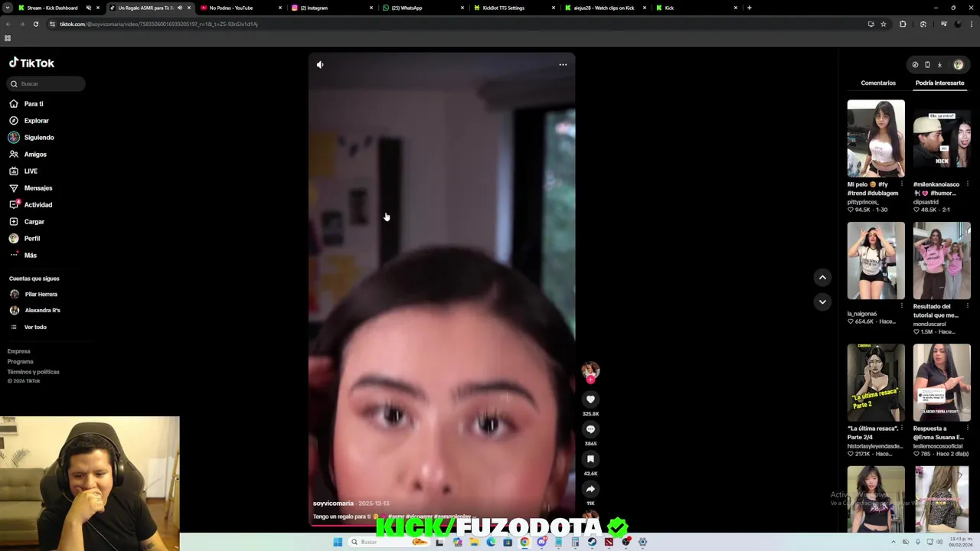Image resolution: width=980 pixels, height=551 pixels.
Task: Like the video with heart icon
Action: click(590, 399)
